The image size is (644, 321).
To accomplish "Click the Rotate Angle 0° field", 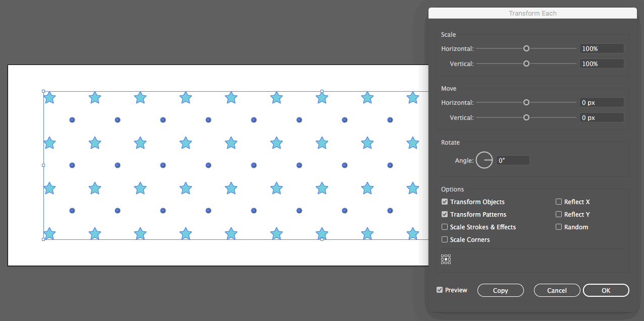I will click(x=513, y=161).
